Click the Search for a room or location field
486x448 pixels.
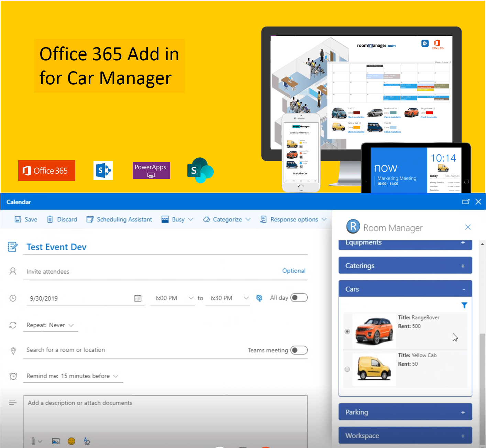point(103,350)
